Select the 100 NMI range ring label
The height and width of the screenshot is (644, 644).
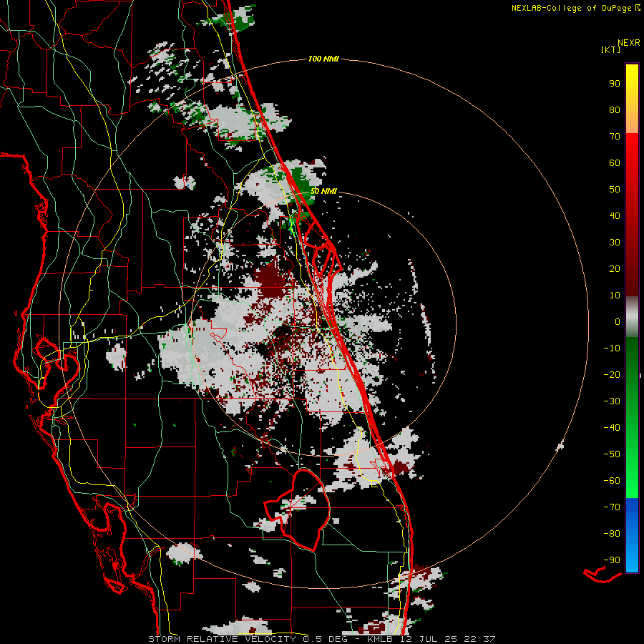pyautogui.click(x=323, y=59)
